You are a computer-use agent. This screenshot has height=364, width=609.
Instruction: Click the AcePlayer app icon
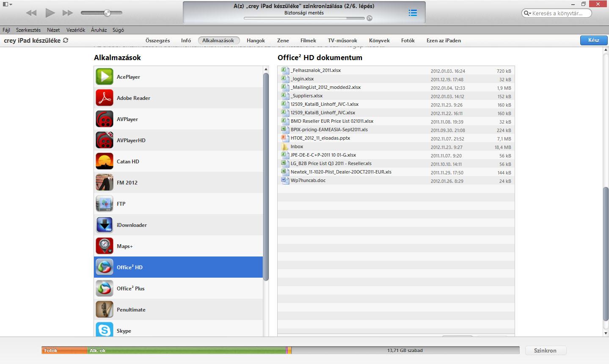point(105,77)
